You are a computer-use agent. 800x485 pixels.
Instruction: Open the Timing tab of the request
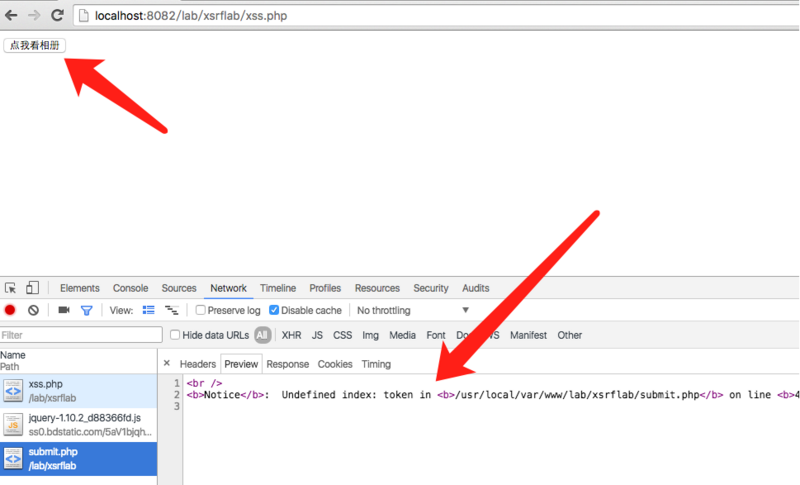[x=376, y=364]
